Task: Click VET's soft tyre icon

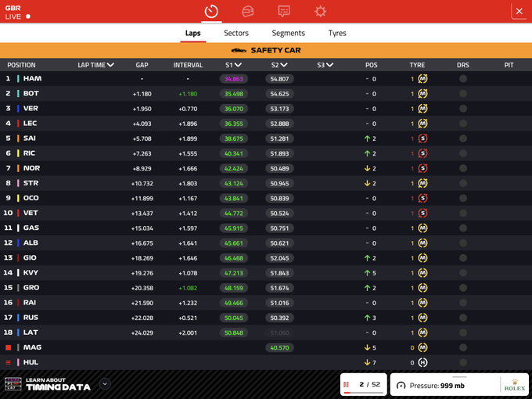Action: tap(422, 213)
